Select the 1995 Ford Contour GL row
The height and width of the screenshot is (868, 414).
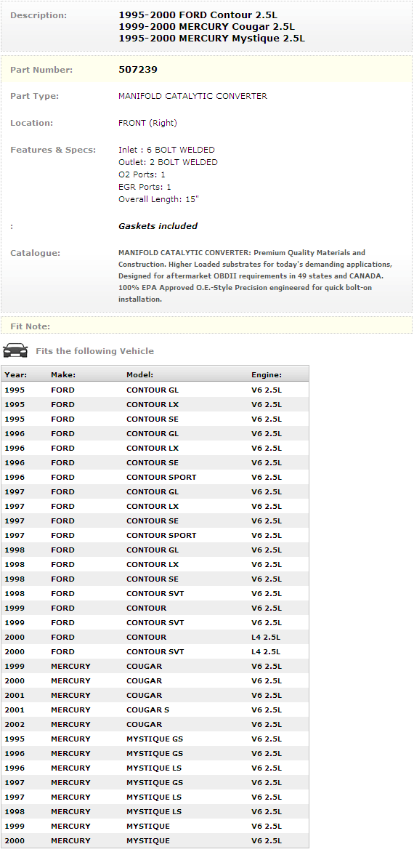coord(155,390)
